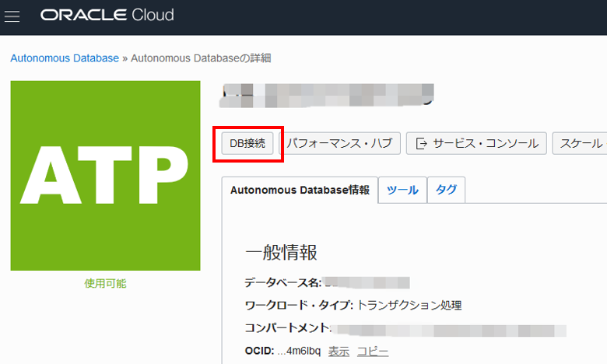Copy the OCID with コピー link
This screenshot has height=364, width=607.
373,352
